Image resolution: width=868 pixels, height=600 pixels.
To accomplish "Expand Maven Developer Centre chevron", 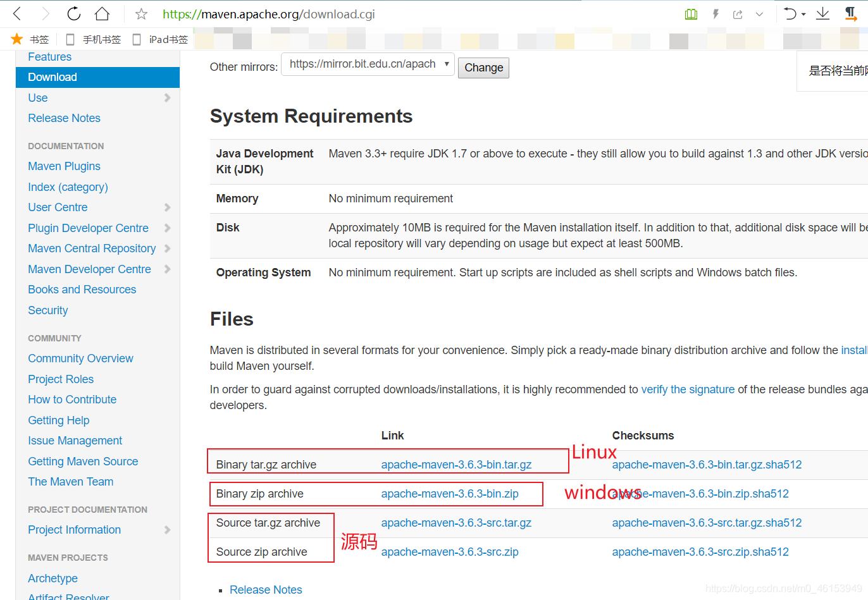I will click(x=167, y=269).
